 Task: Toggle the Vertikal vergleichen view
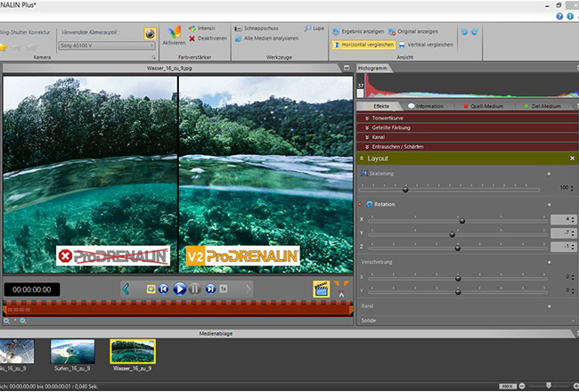click(x=426, y=44)
